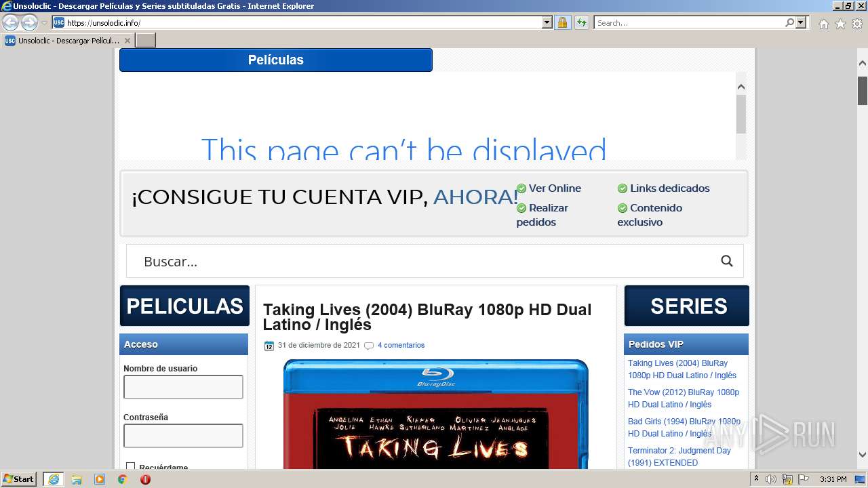
Task: Click the calendar date icon under title
Action: (269, 346)
